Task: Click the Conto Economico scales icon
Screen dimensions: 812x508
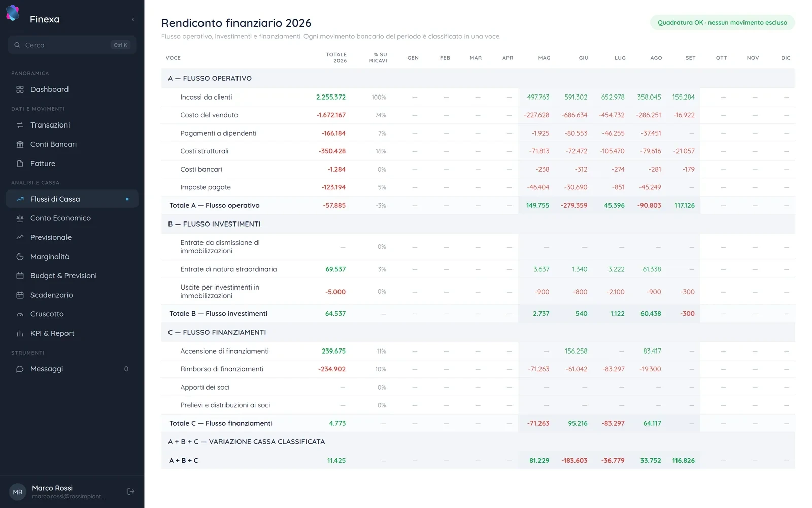Action: coord(20,218)
